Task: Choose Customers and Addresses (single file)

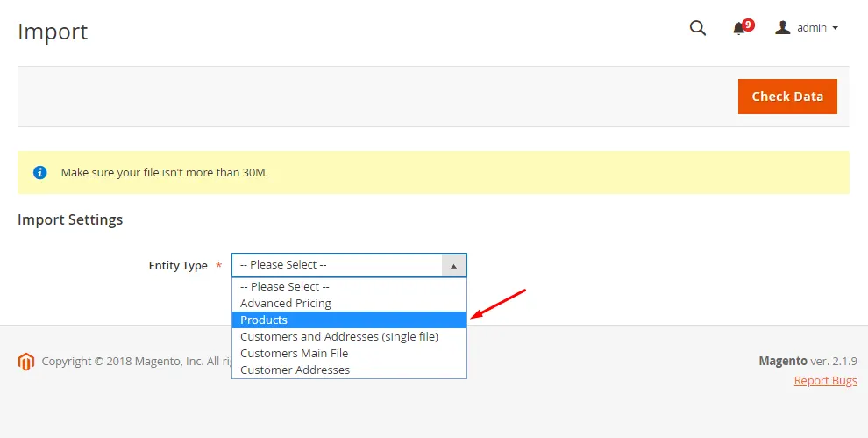Action: 339,337
